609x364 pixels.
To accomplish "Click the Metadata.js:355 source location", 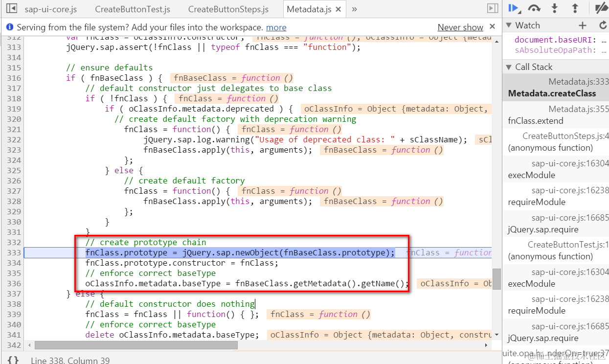I will click(579, 109).
